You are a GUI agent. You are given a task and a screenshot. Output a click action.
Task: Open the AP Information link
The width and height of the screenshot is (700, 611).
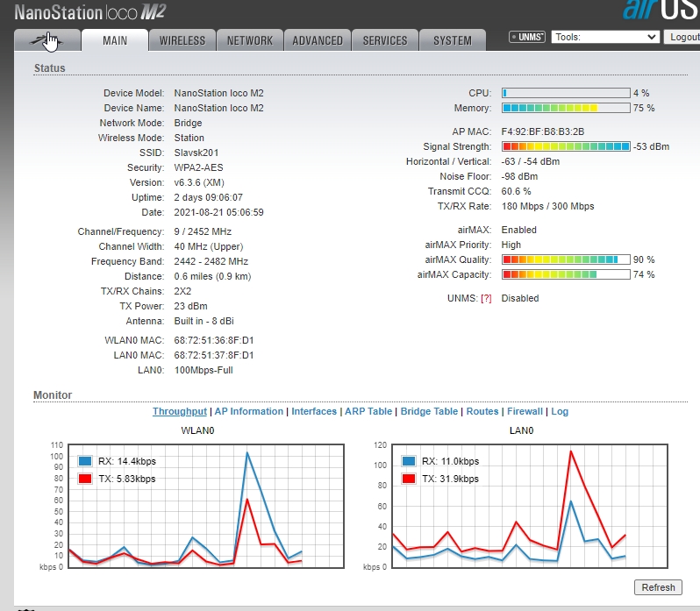pos(249,411)
